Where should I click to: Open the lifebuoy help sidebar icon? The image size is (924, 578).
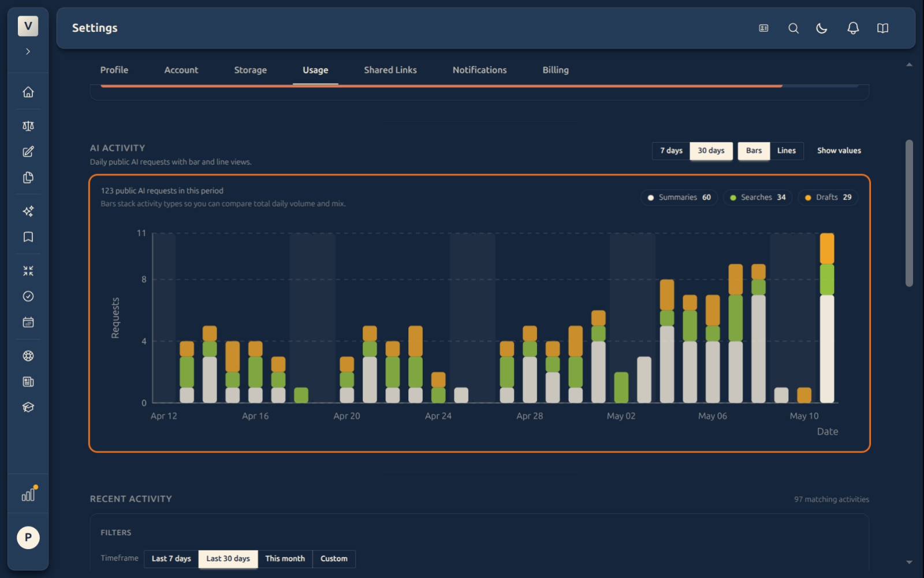pyautogui.click(x=28, y=356)
